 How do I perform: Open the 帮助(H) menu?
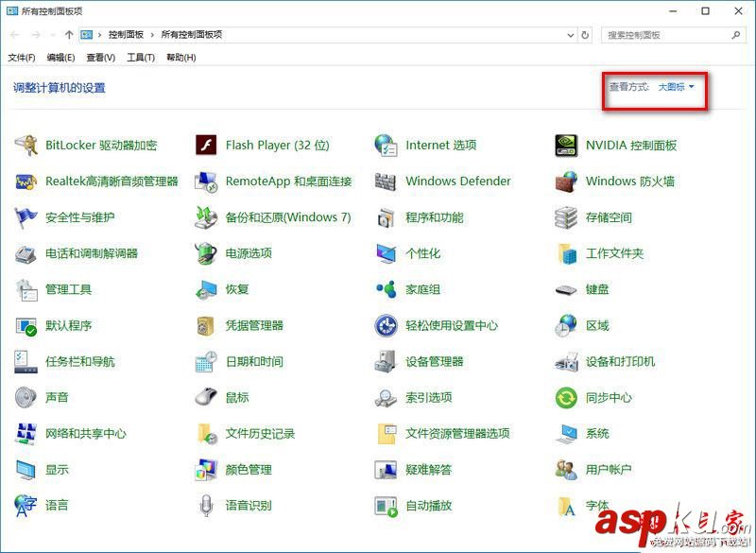(181, 58)
